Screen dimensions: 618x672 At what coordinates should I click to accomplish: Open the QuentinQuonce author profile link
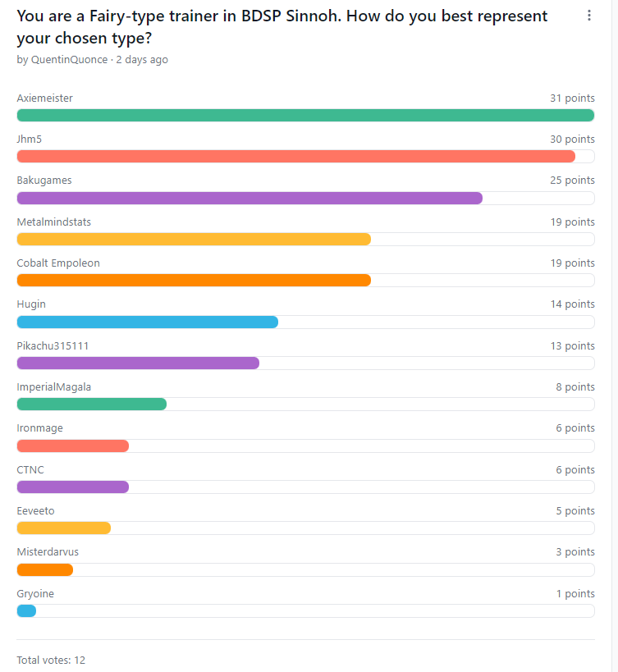69,60
